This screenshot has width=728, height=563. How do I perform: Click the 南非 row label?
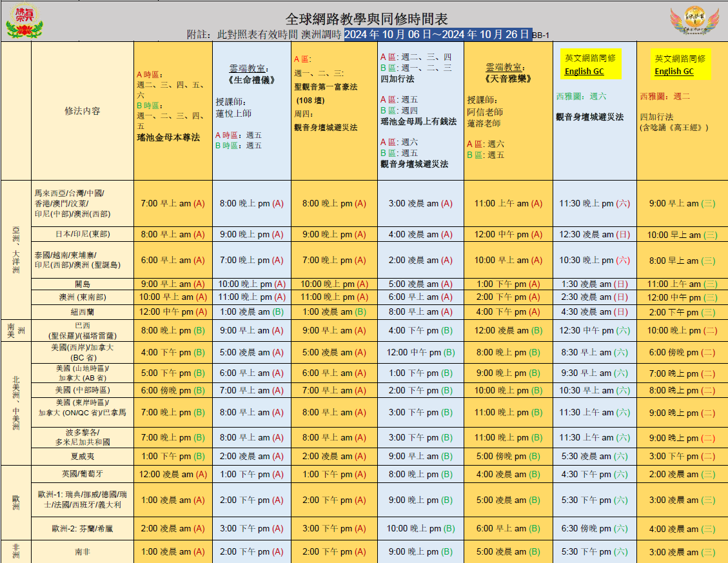click(x=83, y=551)
